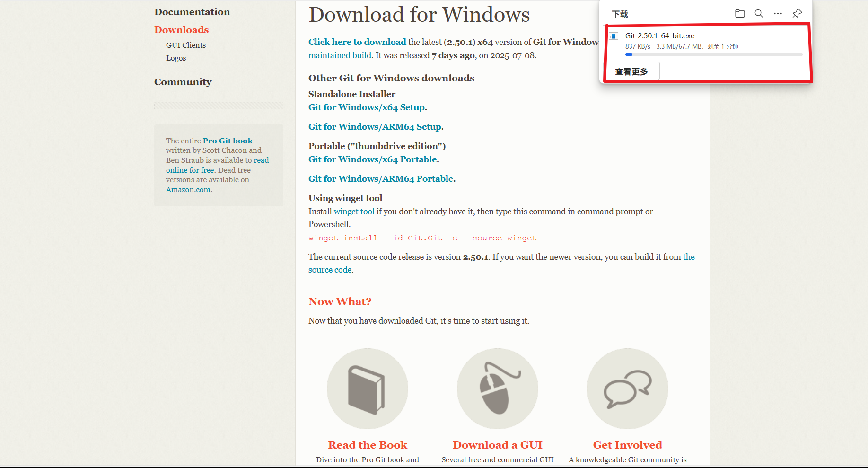Click the search downloads icon
This screenshot has height=468, width=868.
(759, 13)
